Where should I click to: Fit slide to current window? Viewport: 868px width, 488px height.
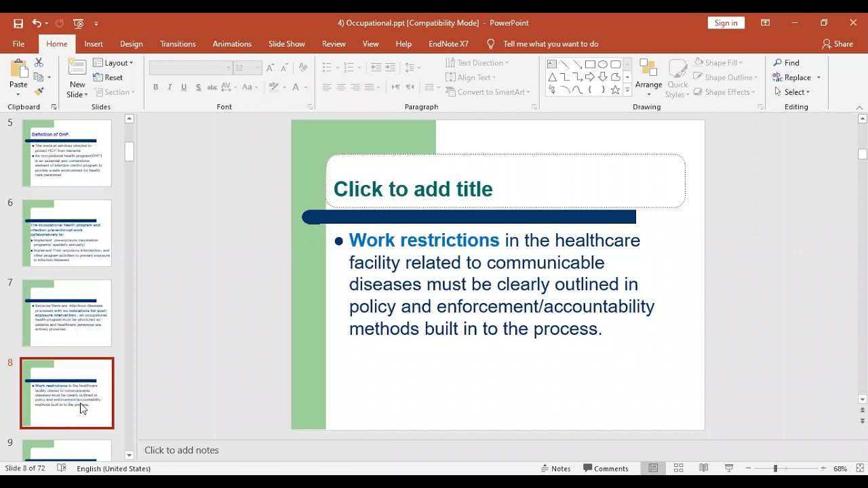tap(860, 468)
